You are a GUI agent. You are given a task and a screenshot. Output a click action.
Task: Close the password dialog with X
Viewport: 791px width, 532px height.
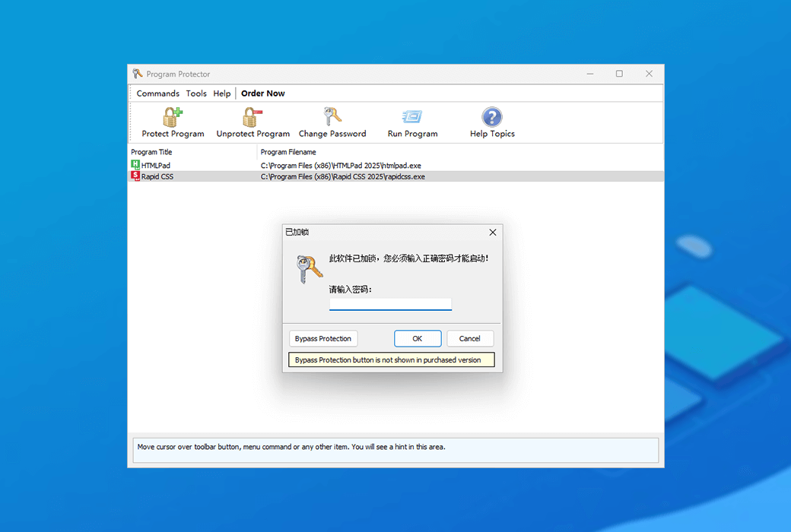(x=492, y=233)
